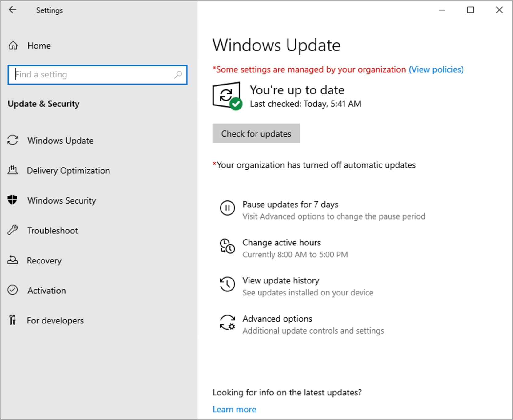Click the "Last checked: Today, 5:41 AM" text
Screen dimensions: 513x420
click(x=305, y=104)
